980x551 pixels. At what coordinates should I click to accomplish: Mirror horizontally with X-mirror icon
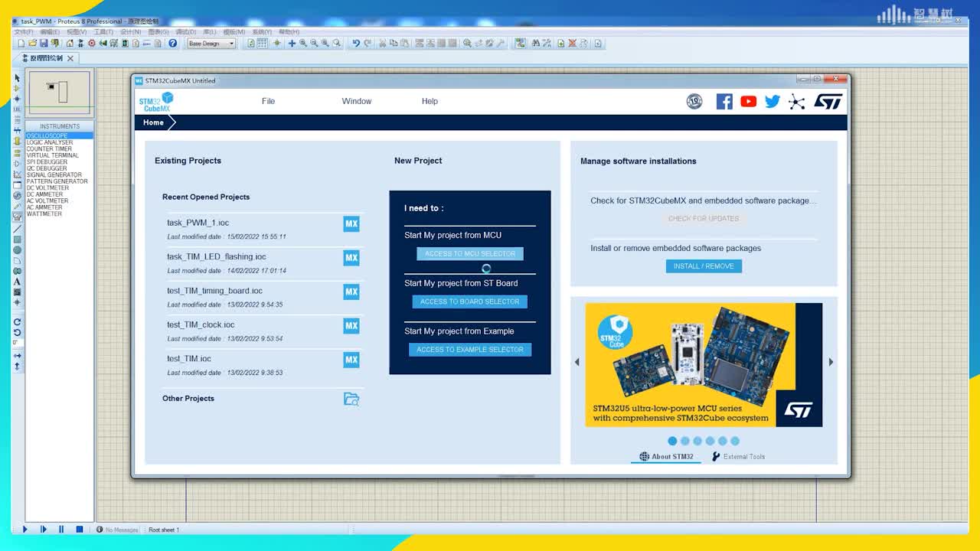(x=17, y=355)
